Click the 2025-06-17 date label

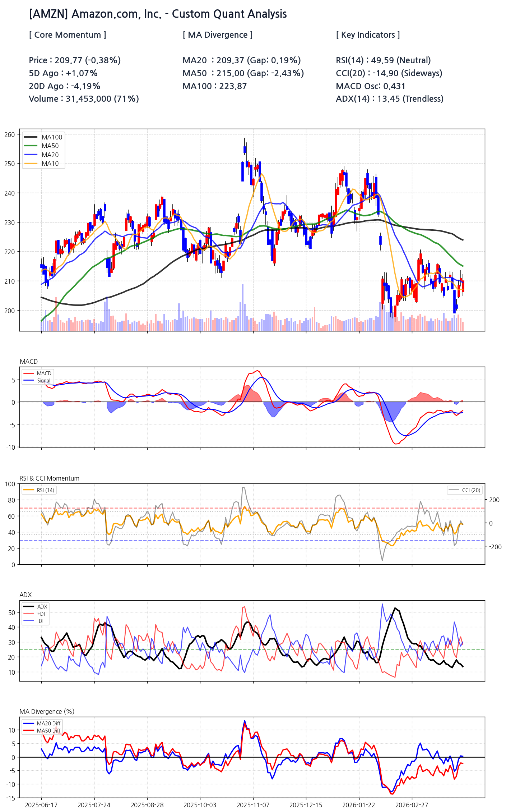[x=41, y=805]
